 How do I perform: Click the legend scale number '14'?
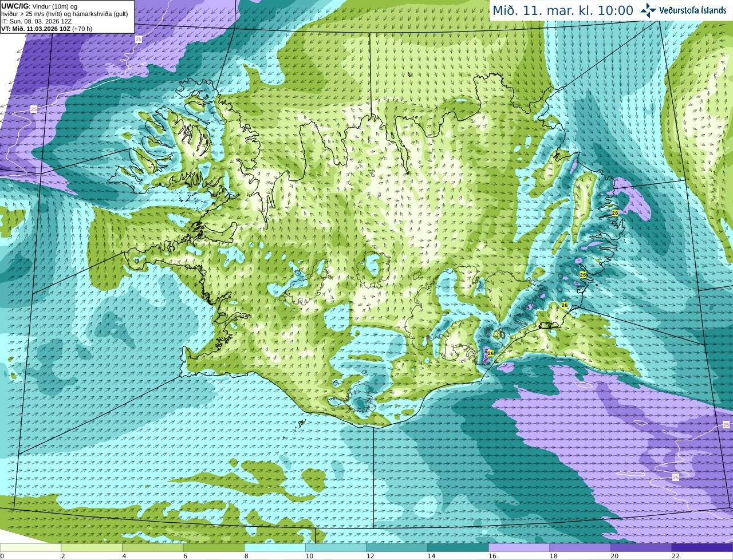(x=431, y=556)
